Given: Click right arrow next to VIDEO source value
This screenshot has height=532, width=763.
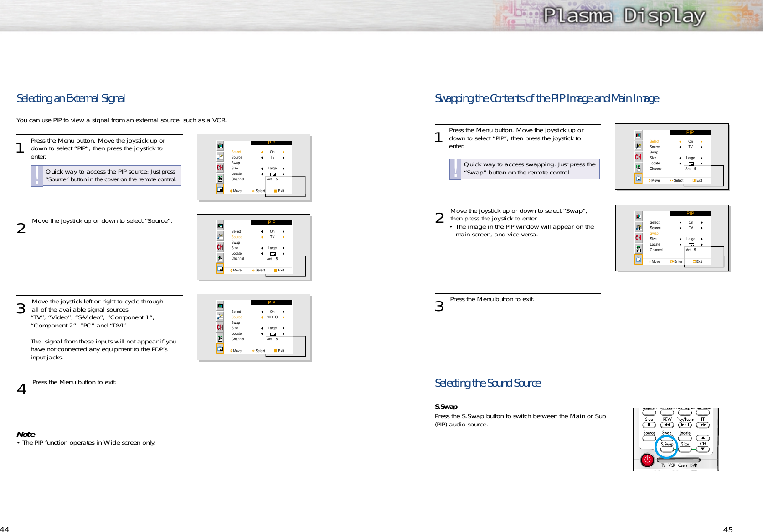Looking at the screenshot, I should (x=283, y=317).
